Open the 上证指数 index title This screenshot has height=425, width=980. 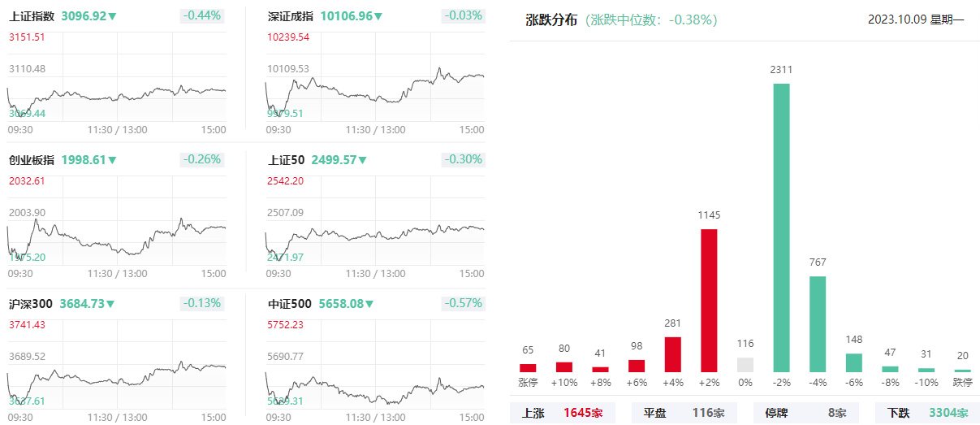pyautogui.click(x=32, y=16)
